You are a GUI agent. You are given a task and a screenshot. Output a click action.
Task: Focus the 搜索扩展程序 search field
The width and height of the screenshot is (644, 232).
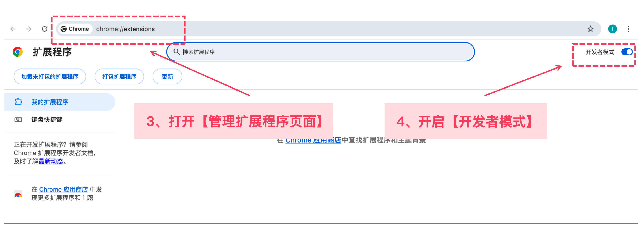pos(321,52)
